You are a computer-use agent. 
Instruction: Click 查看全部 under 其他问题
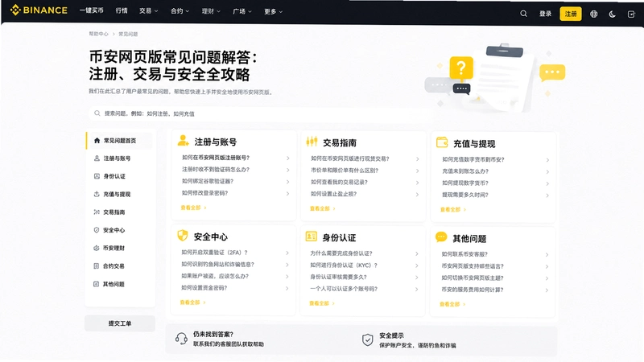[452, 304]
